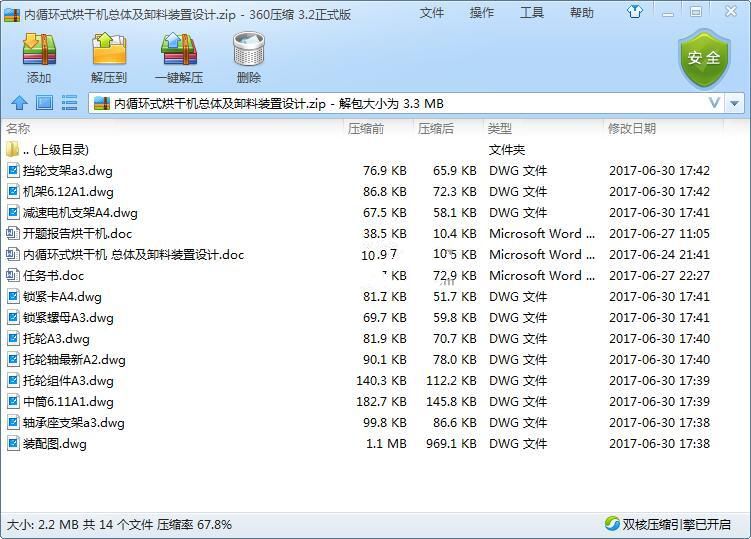Select file 中筒6.11A1.dwg
The width and height of the screenshot is (751, 539).
(68, 401)
